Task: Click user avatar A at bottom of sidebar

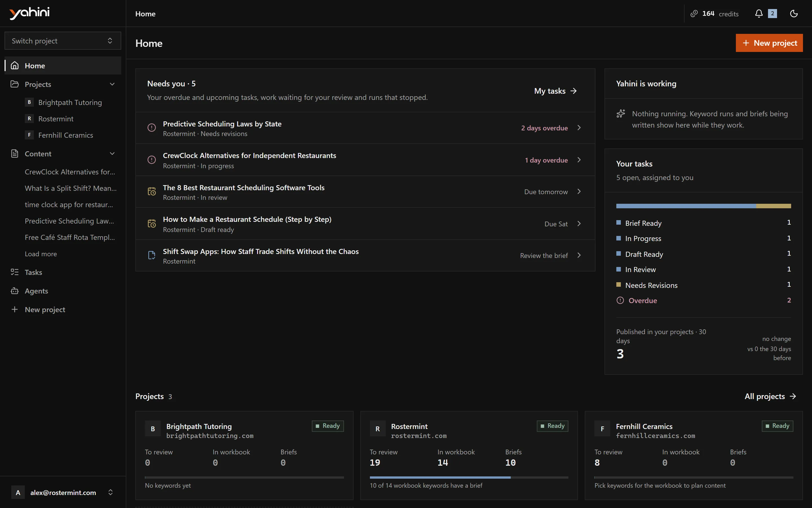Action: click(18, 492)
